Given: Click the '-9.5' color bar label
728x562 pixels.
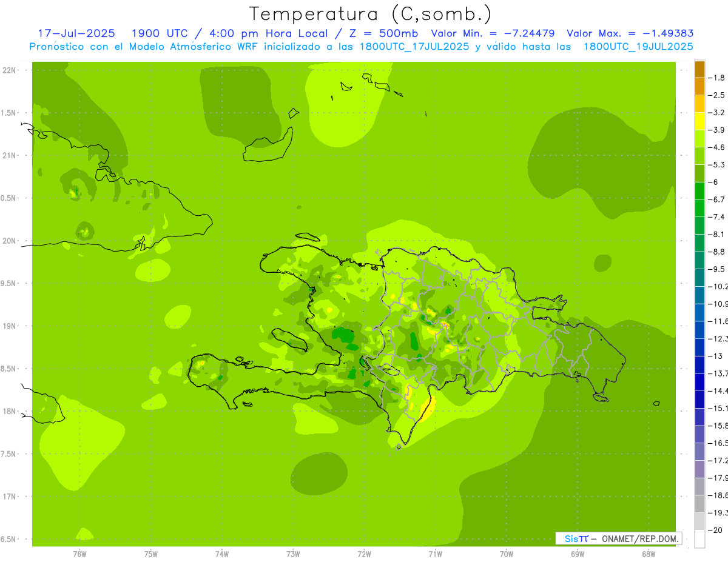Looking at the screenshot, I should (717, 269).
